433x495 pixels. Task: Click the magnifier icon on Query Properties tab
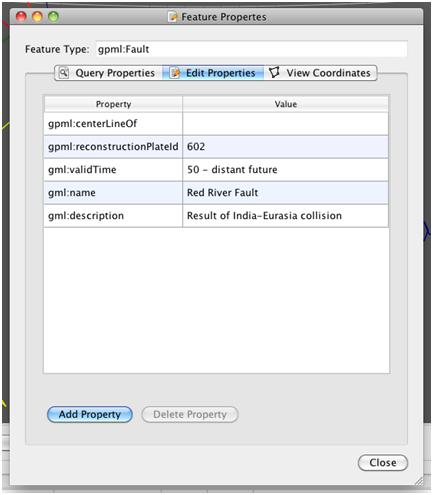tap(63, 72)
